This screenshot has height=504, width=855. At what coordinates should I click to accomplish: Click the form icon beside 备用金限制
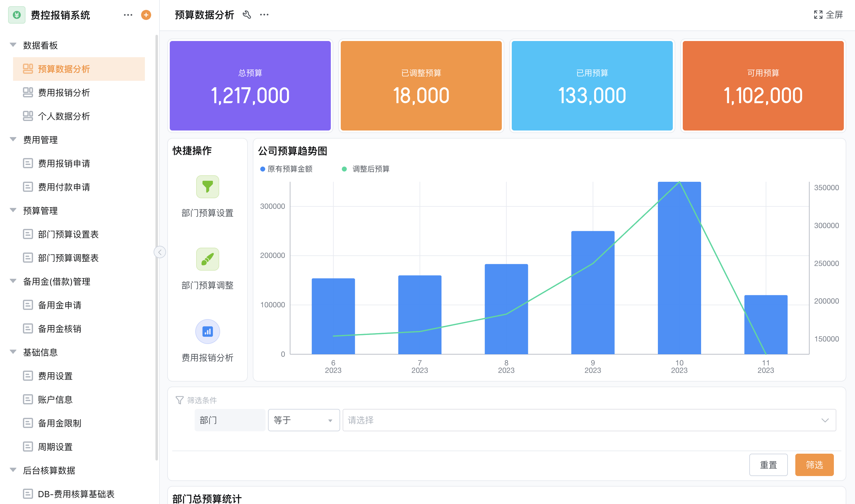(x=28, y=423)
